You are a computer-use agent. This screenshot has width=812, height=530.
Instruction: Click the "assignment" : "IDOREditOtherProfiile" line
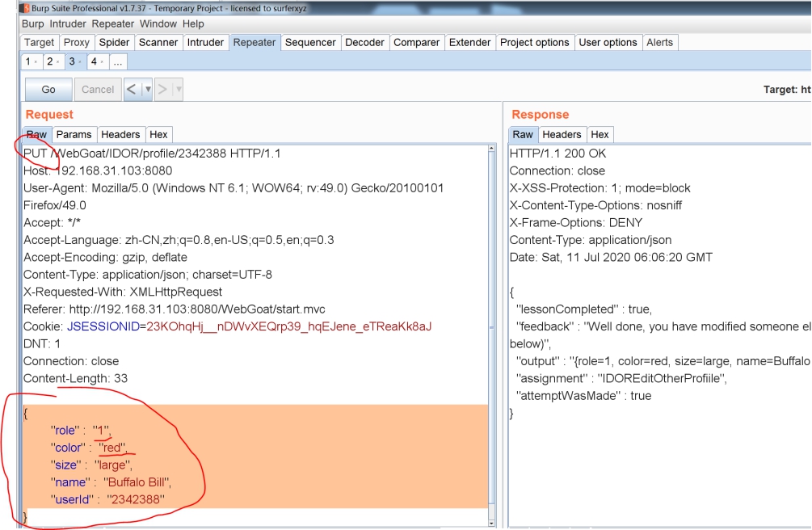click(621, 378)
